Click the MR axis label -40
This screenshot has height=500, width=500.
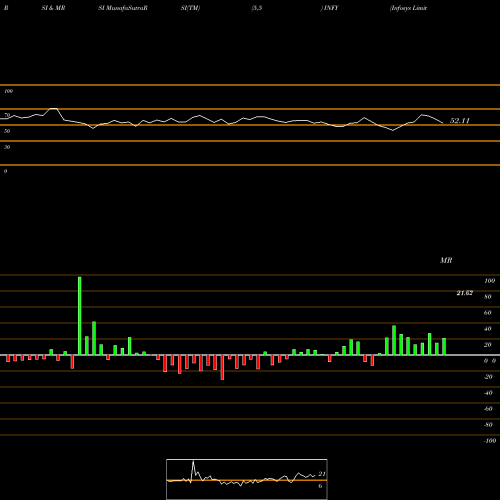click(x=488, y=393)
